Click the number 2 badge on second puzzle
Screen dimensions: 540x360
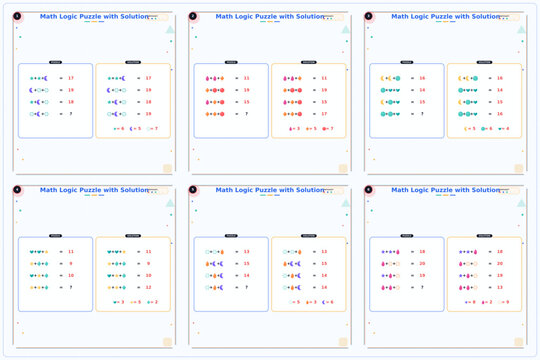point(193,16)
